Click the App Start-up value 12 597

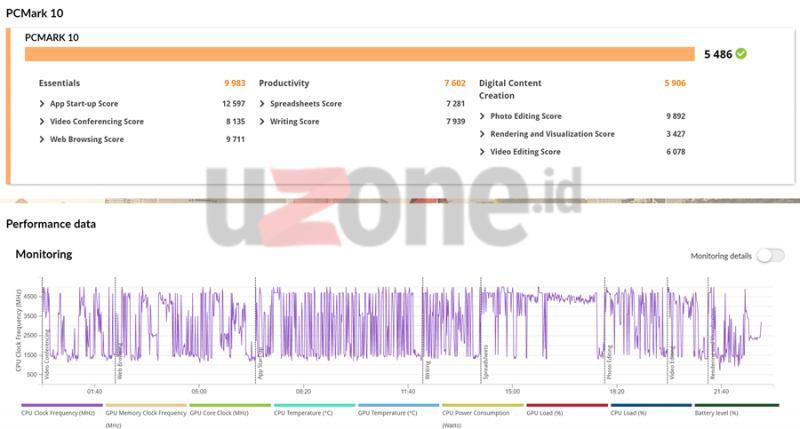[x=233, y=104]
